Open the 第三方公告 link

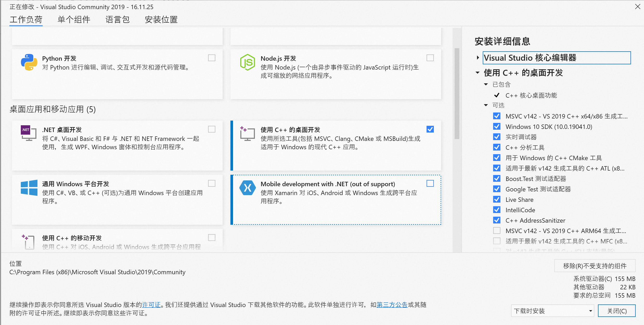[392, 305]
